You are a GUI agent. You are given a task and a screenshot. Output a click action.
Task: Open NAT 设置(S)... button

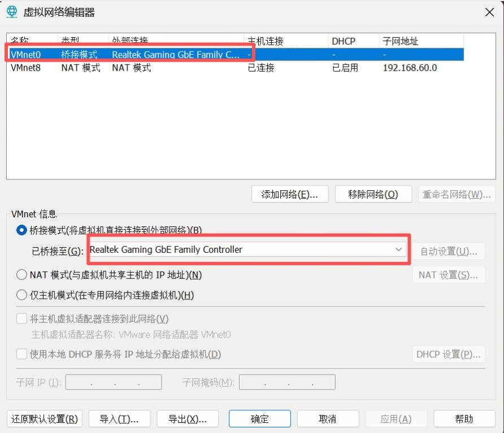(449, 275)
